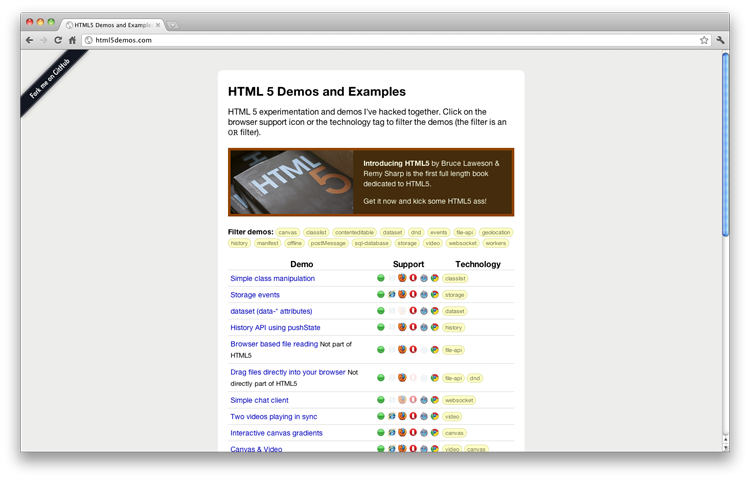Open Two videos playing in sync demo
750x480 pixels.
[x=274, y=416]
